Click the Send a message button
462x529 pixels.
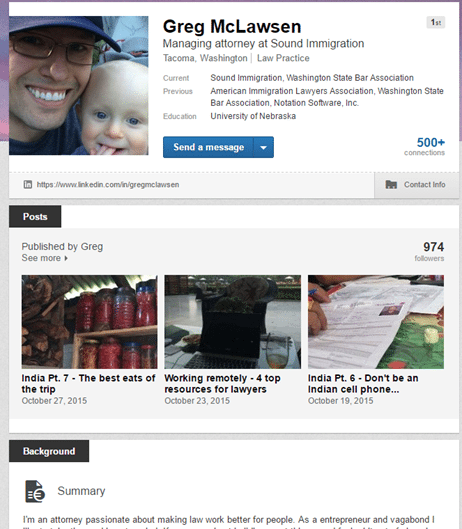(208, 147)
